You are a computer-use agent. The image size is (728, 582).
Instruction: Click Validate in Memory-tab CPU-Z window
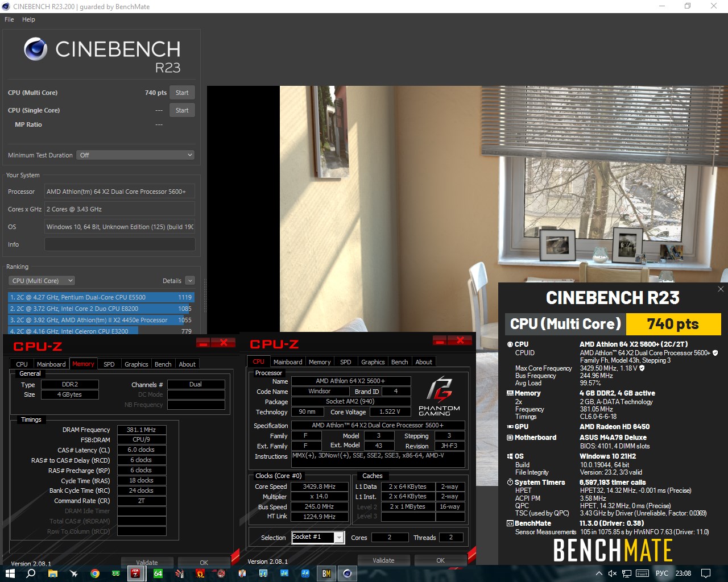147,563
